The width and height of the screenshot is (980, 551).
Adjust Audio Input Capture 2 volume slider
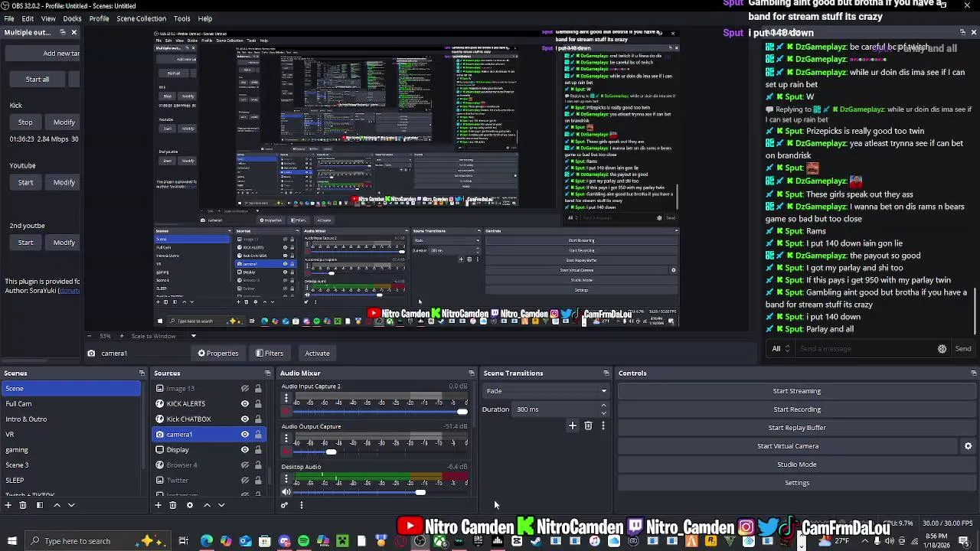(462, 412)
